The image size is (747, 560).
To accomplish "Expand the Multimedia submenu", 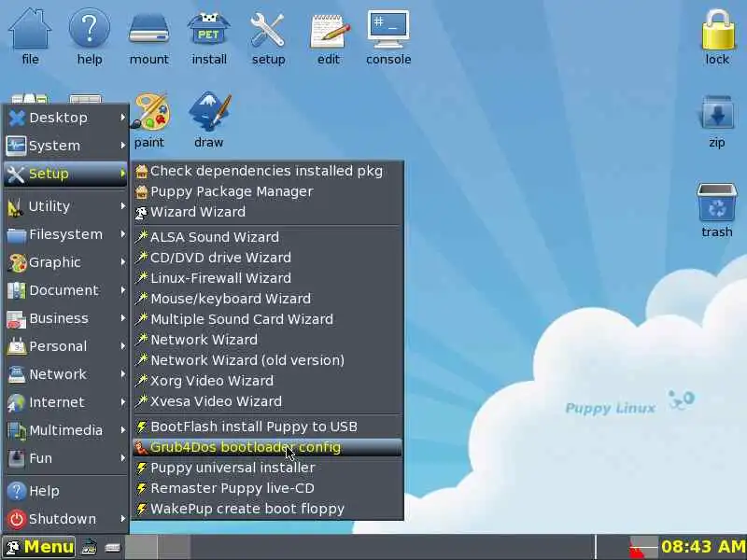I will [66, 430].
